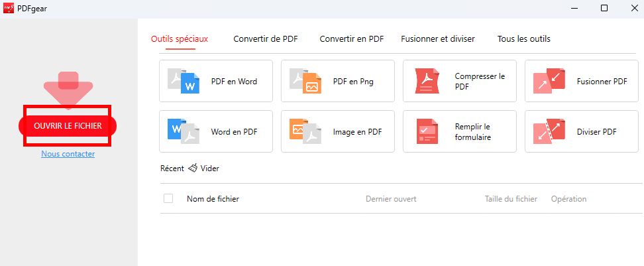The image size is (644, 266).
Task: Click the broom icon beside Vider
Action: point(193,168)
